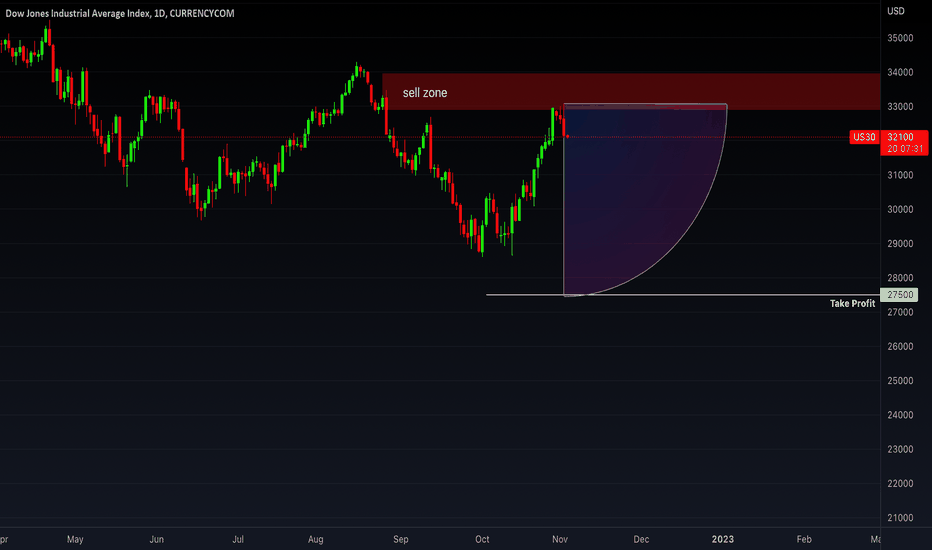Click the Nov label on time axis
932x550 pixels.
[560, 539]
